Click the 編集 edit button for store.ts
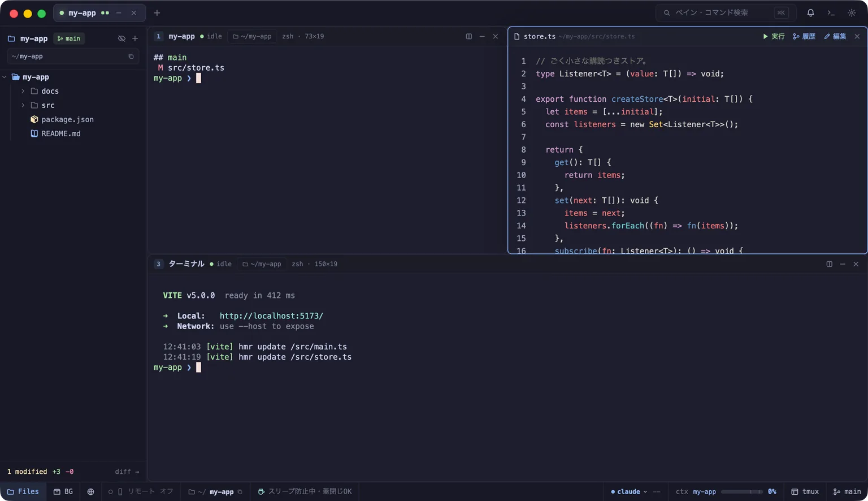The height and width of the screenshot is (501, 868). [x=835, y=36]
